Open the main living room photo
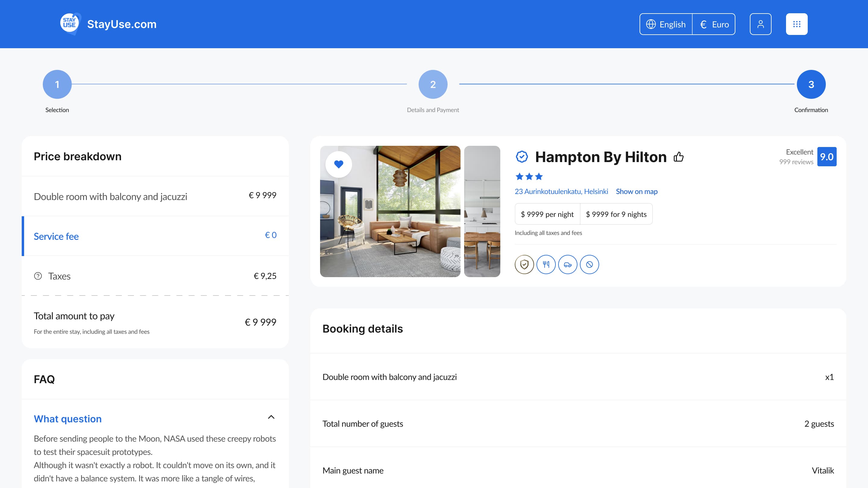 [x=390, y=211]
